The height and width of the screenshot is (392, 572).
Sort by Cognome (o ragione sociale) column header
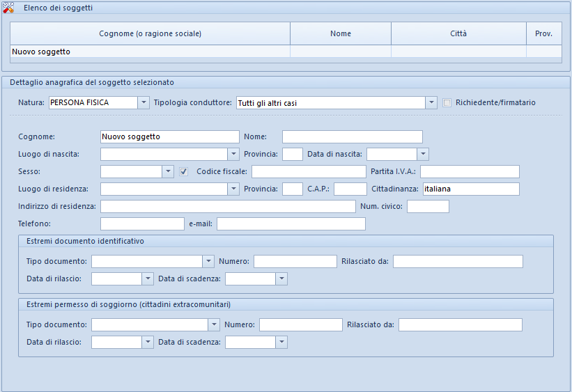150,33
